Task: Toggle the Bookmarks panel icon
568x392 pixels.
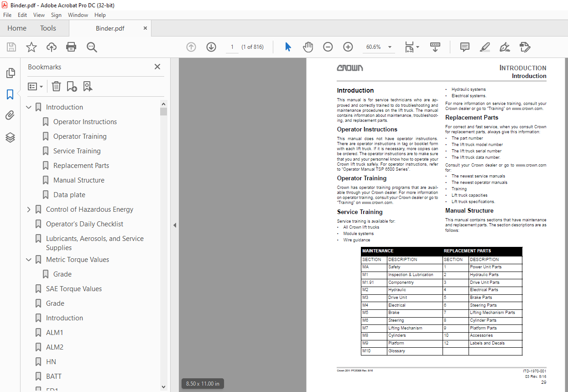Action: pos(10,94)
